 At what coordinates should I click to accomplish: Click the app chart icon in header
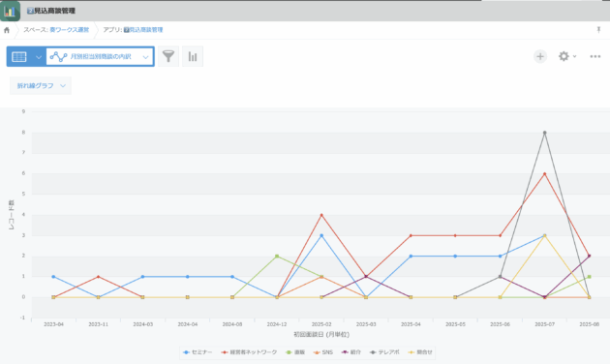pos(10,11)
